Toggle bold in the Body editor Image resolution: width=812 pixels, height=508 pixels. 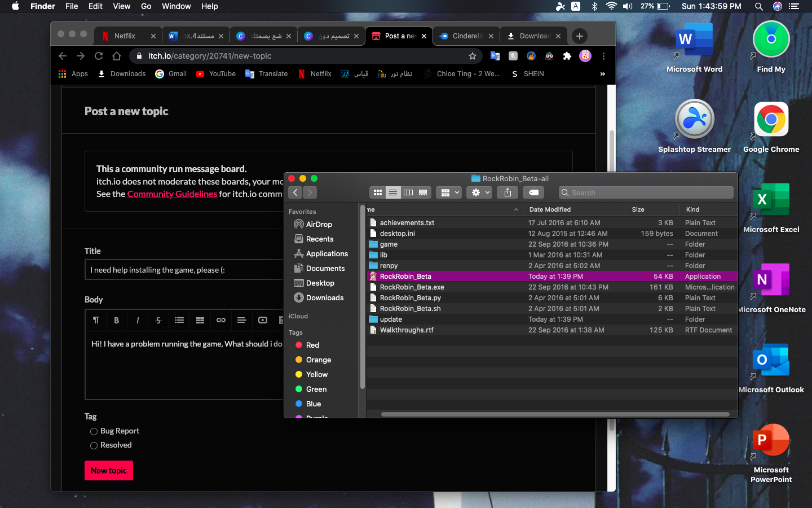[x=117, y=320]
